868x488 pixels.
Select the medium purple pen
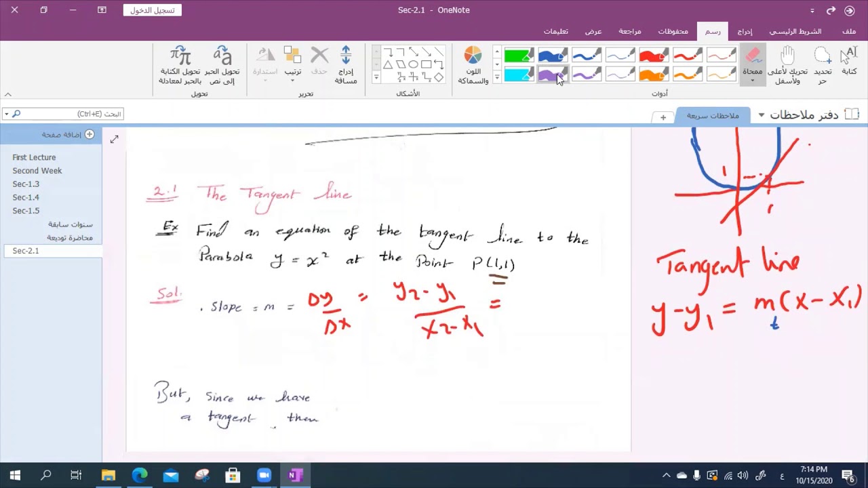tap(587, 73)
